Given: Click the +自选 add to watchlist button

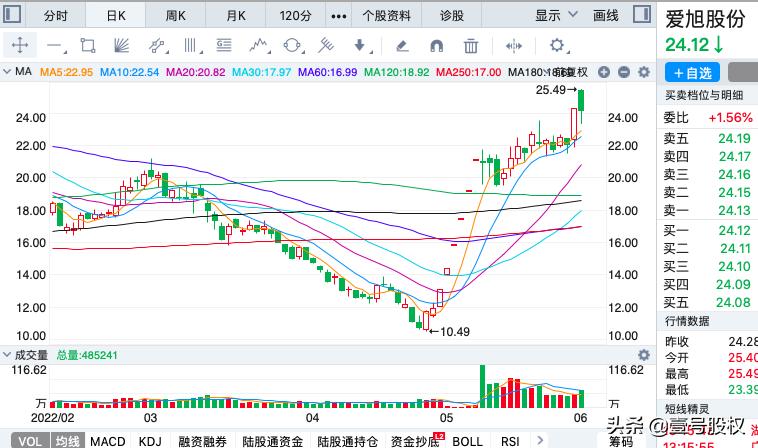Looking at the screenshot, I should (x=692, y=73).
